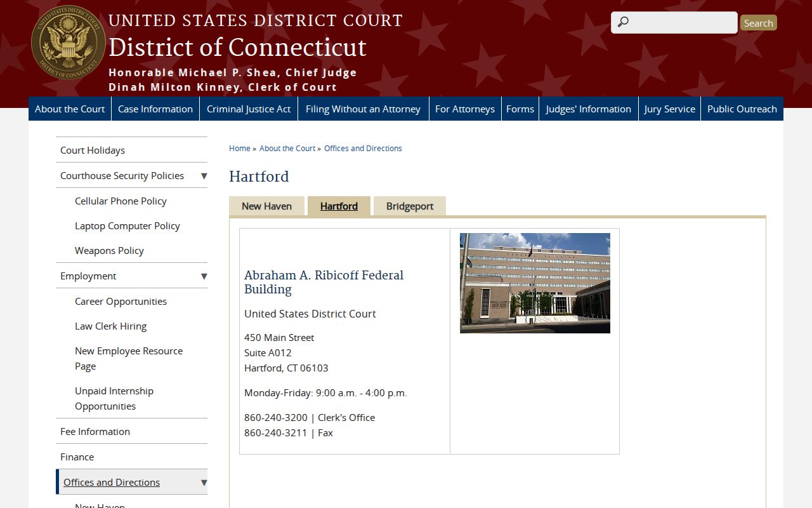Select the Hartford tab
Viewport: 812px width, 508px height.
(339, 206)
